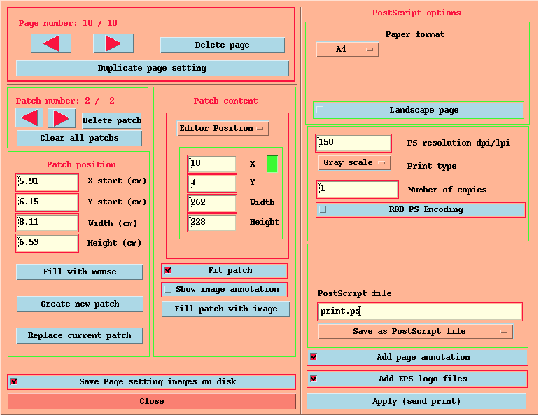Click the 'Patch position' heading

81,165
